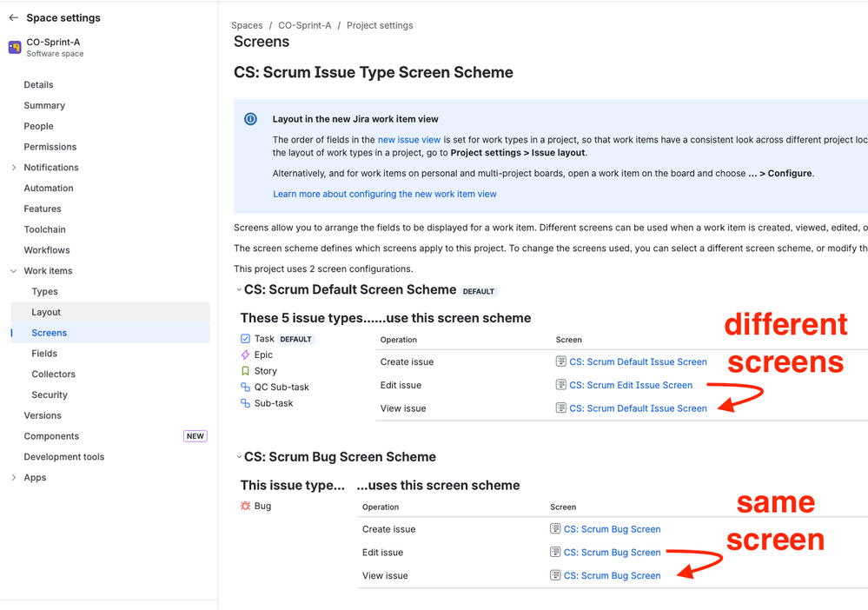The height and width of the screenshot is (610, 868).
Task: Select Automation in the sidebar
Action: pyautogui.click(x=49, y=189)
